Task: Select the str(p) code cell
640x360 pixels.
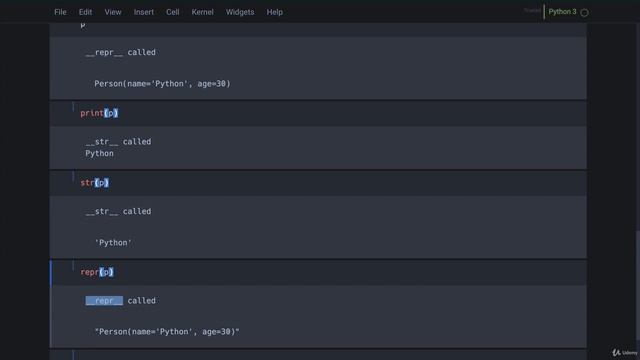Action: (x=318, y=183)
